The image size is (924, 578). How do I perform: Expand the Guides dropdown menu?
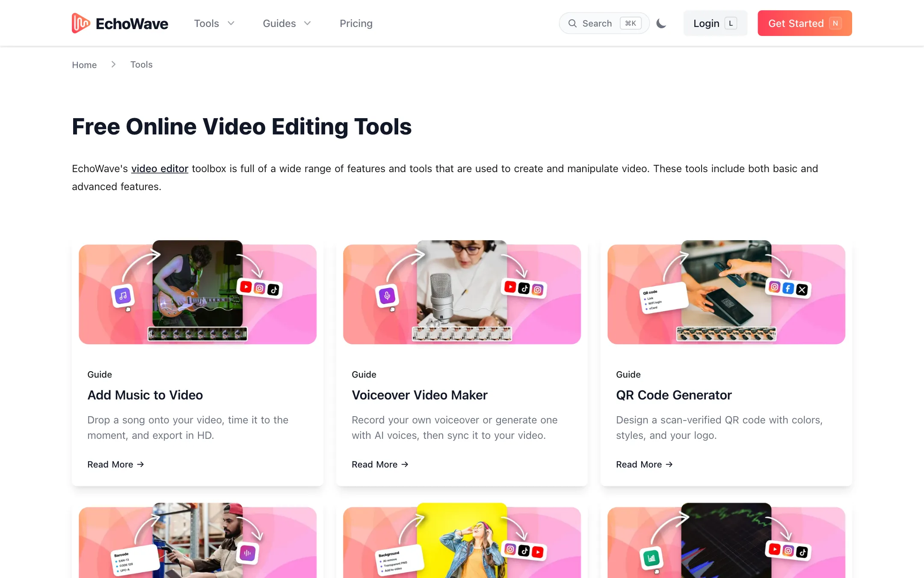pyautogui.click(x=287, y=23)
